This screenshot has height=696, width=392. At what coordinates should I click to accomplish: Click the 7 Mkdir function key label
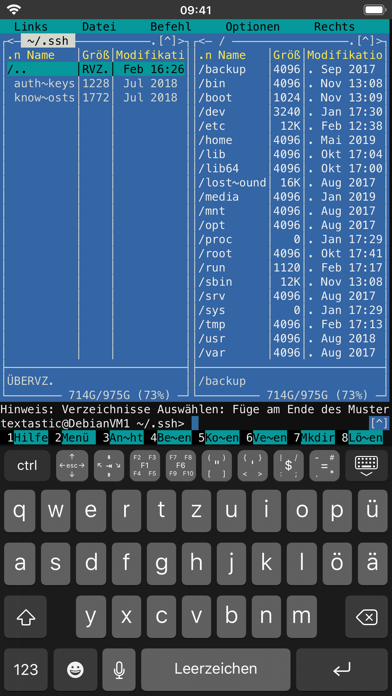click(x=314, y=438)
